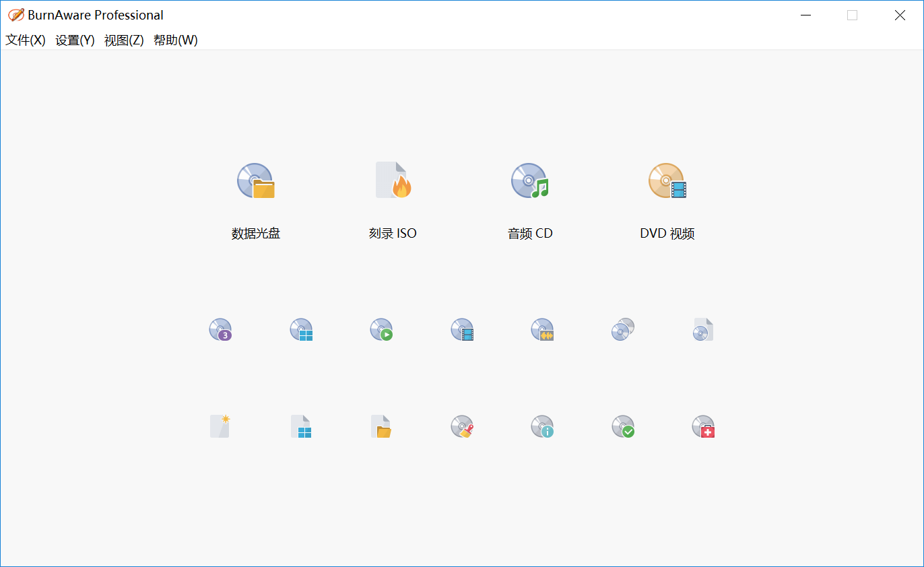View disc information via the info icon

pyautogui.click(x=542, y=426)
